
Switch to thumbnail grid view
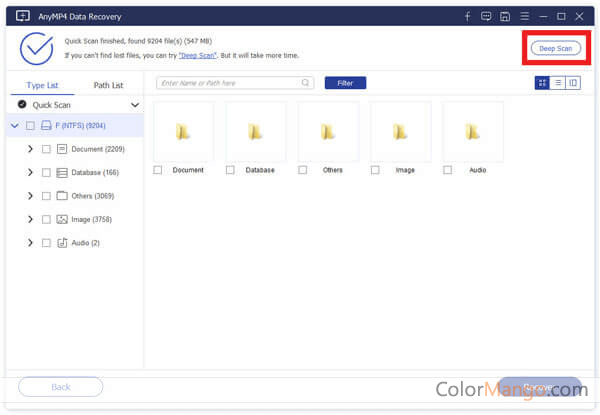(542, 83)
